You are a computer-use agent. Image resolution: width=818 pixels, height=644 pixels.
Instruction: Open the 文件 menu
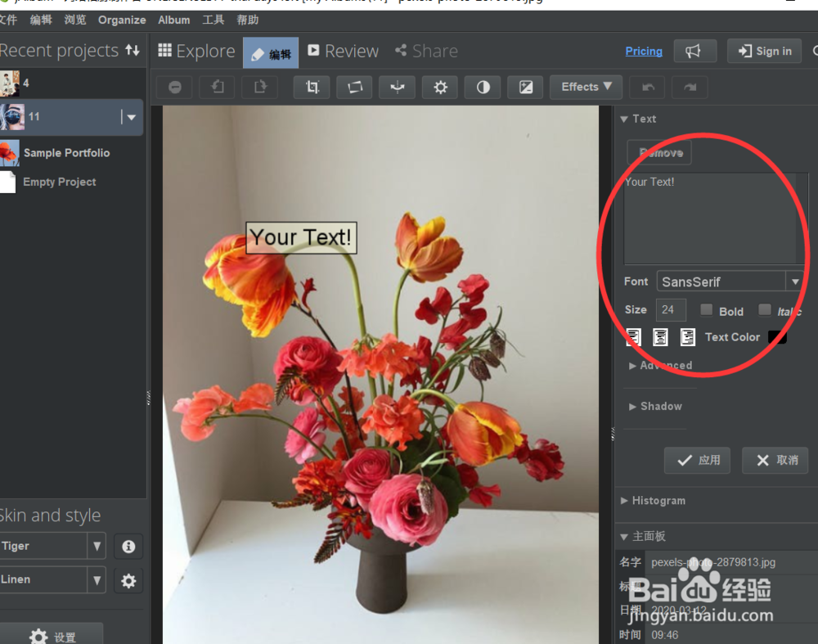8,20
